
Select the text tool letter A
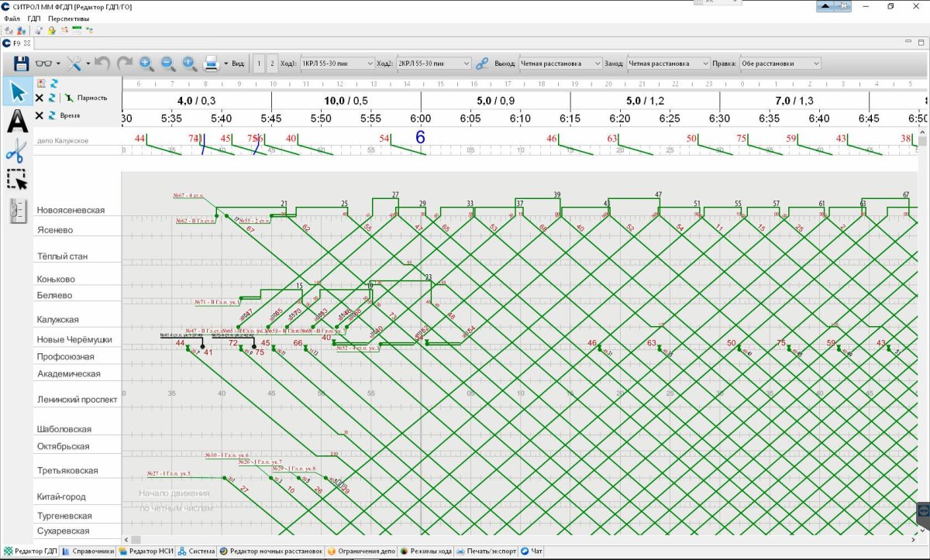pyautogui.click(x=17, y=121)
